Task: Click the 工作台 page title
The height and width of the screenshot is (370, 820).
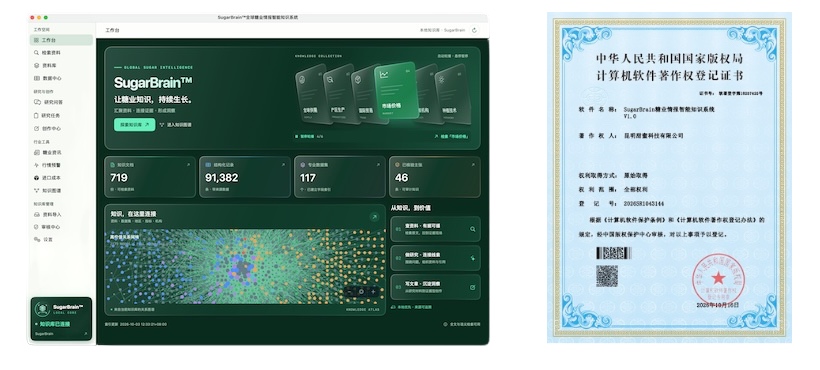Action: tap(112, 30)
